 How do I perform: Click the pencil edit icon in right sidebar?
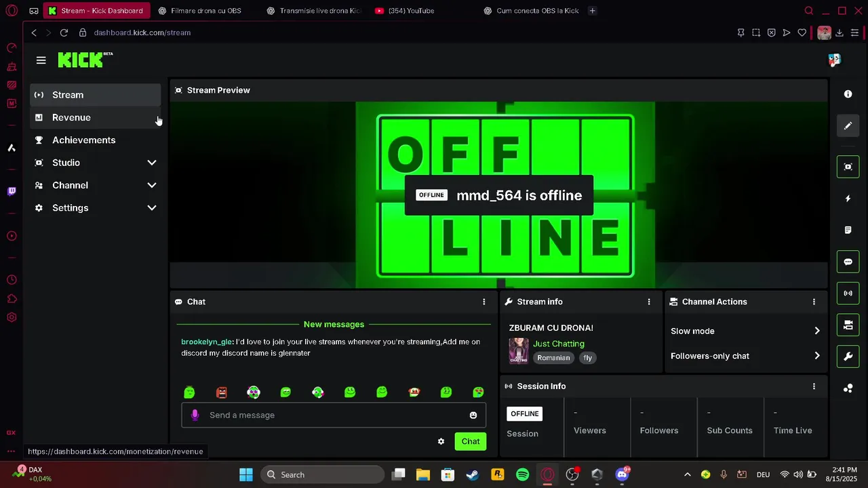tap(848, 125)
